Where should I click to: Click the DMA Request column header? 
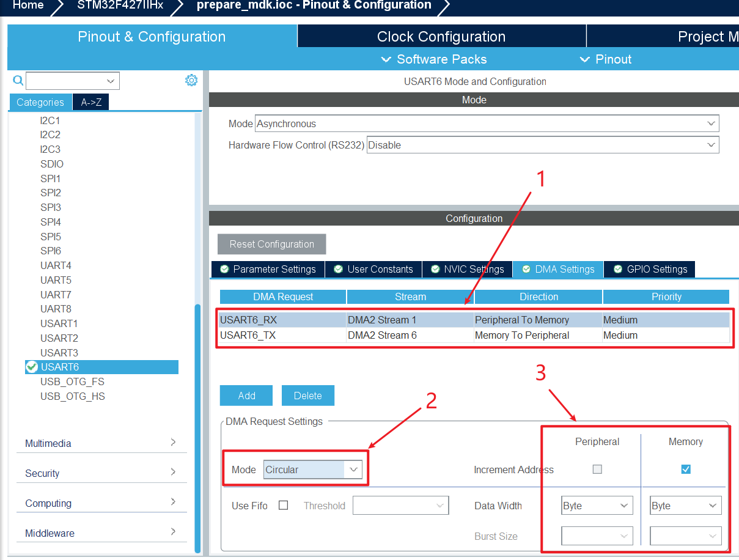pos(283,297)
